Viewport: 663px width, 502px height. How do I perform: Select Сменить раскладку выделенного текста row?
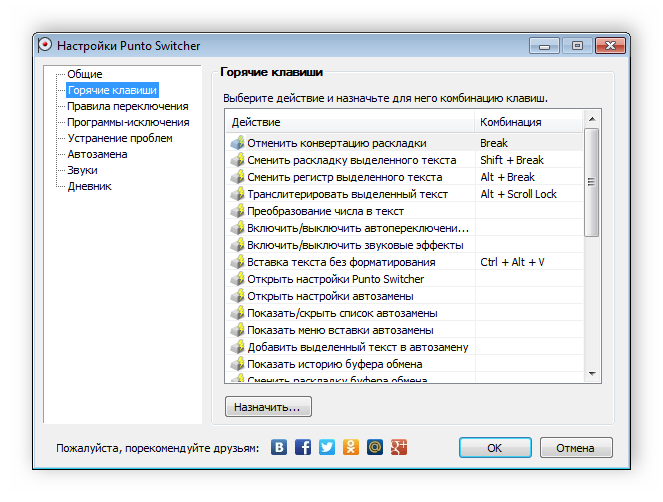pyautogui.click(x=404, y=160)
